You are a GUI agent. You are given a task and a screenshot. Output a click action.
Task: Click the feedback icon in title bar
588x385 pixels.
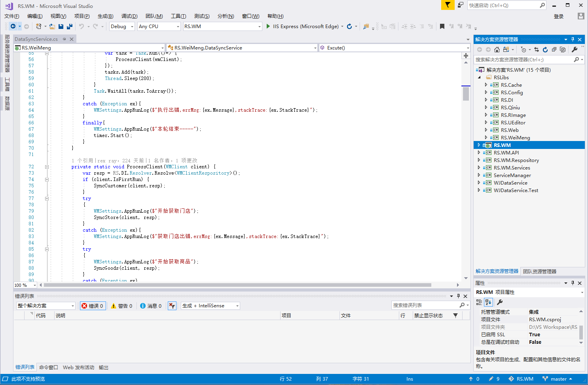(x=461, y=5)
